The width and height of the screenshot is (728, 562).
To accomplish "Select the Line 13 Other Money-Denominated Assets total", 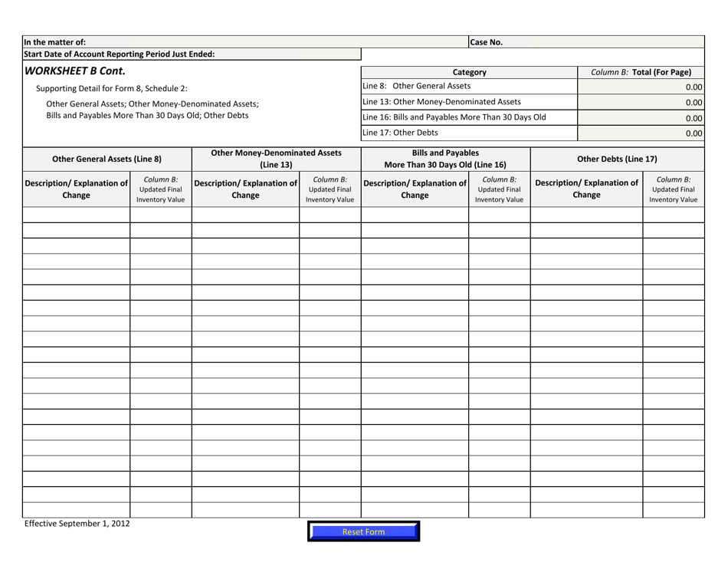I will (641, 101).
